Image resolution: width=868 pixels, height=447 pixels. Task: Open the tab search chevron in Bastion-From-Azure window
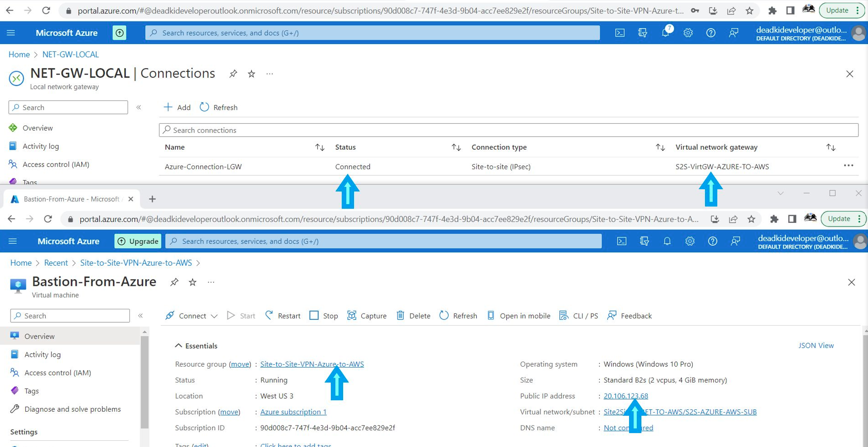pos(781,193)
